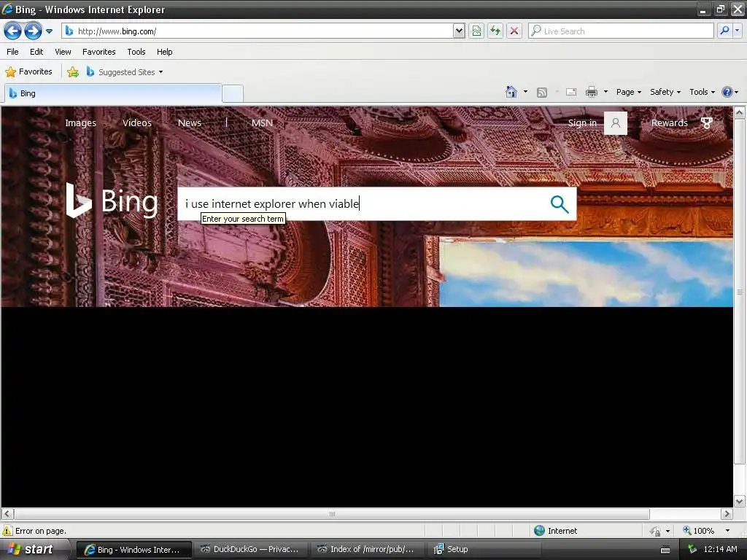The width and height of the screenshot is (747, 560).
Task: Select the Bing browser tab
Action: [113, 93]
